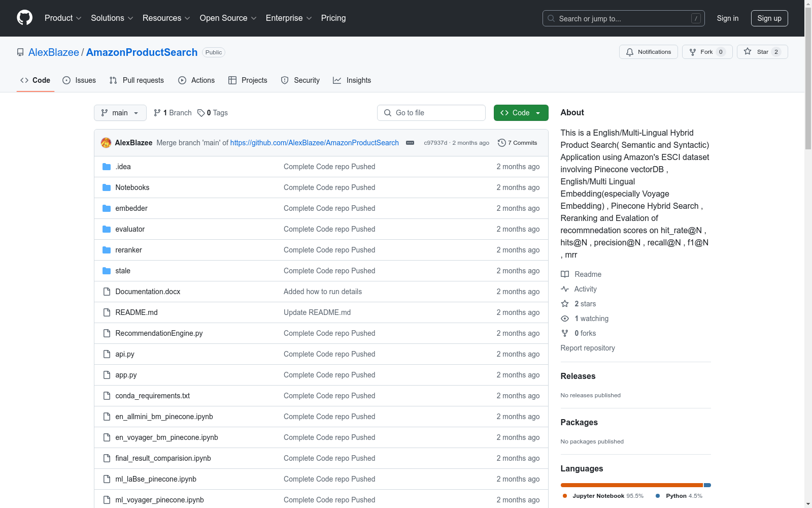Image resolution: width=812 pixels, height=508 pixels.
Task: Click the api.py file icon
Action: [107, 354]
